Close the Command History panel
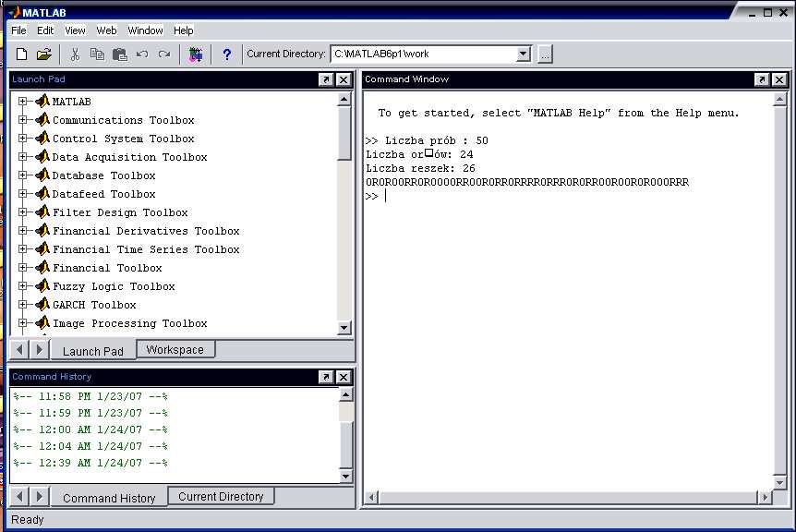Viewport: 796px width, 532px height. [344, 377]
